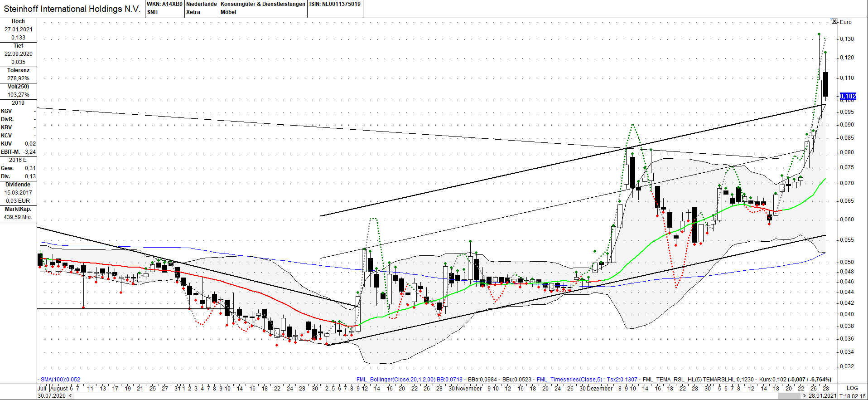Viewport: 868px width, 400px height.
Task: Click the Euro currency label
Action: pyautogui.click(x=845, y=22)
